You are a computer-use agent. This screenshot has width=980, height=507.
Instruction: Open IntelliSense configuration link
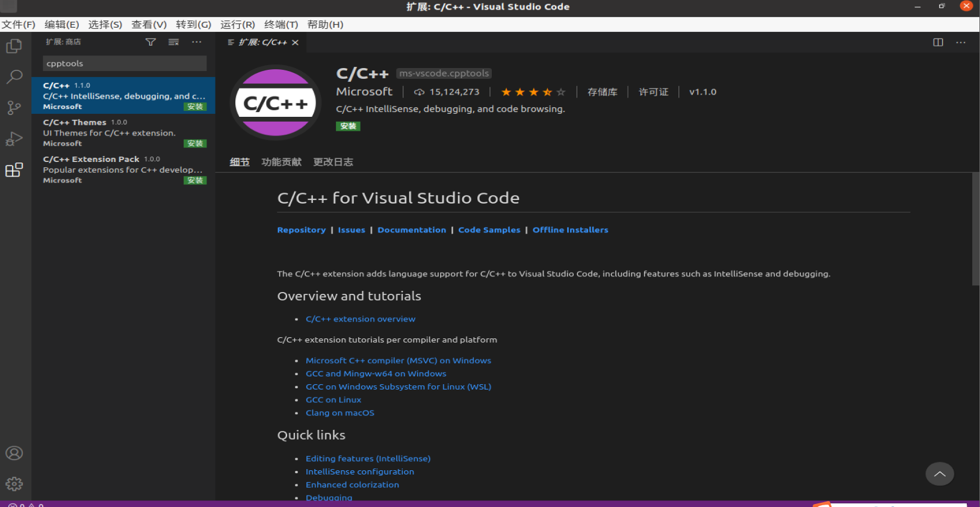pyautogui.click(x=360, y=472)
